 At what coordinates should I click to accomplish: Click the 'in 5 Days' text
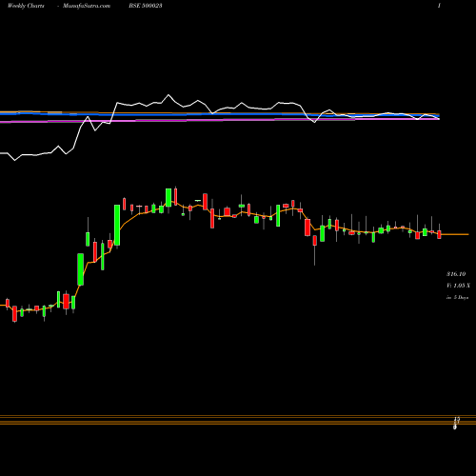pyautogui.click(x=457, y=297)
